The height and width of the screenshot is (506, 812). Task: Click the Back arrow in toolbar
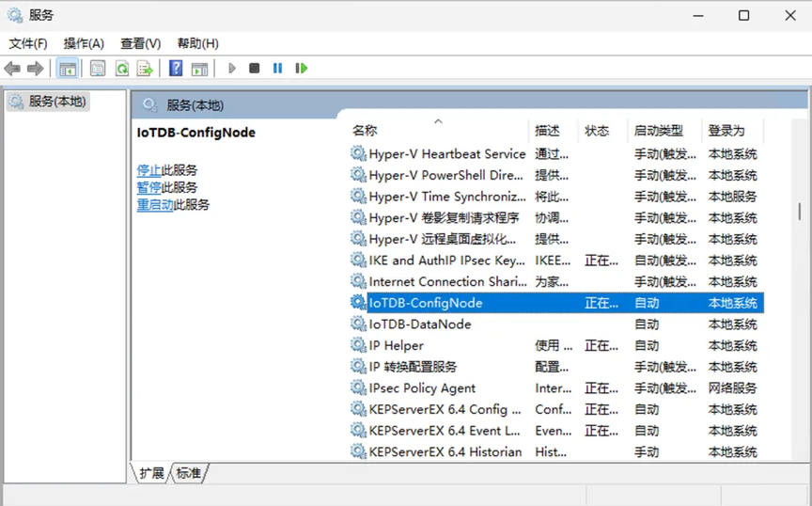[12, 69]
